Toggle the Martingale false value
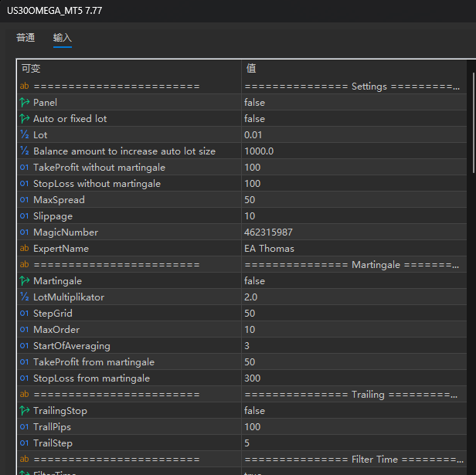The width and height of the screenshot is (476, 475). tap(254, 281)
